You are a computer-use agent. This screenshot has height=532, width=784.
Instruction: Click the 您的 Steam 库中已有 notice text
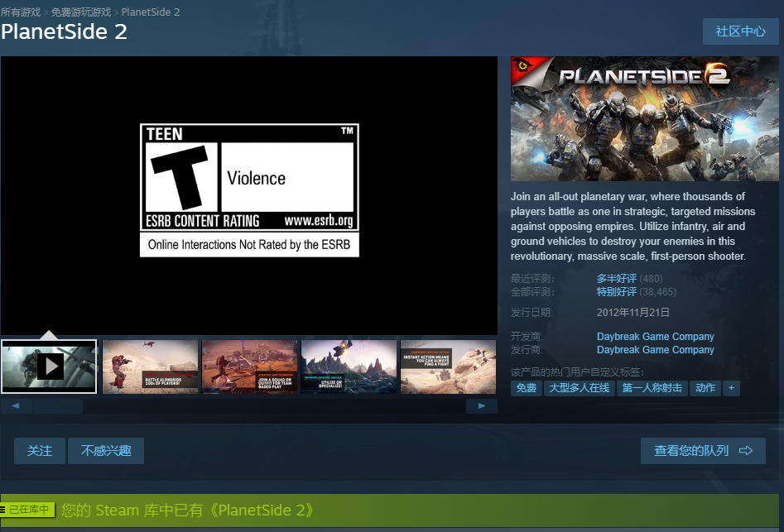click(x=187, y=510)
